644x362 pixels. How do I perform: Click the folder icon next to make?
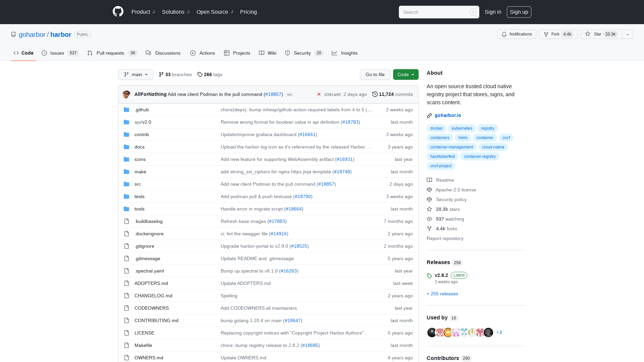[126, 172]
